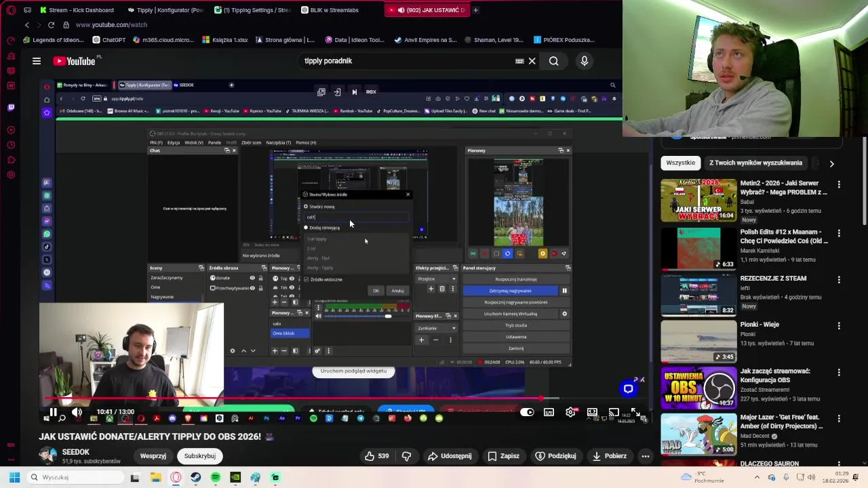Open the Windows Start menu
Viewport: 868px width, 488px height.
14,477
